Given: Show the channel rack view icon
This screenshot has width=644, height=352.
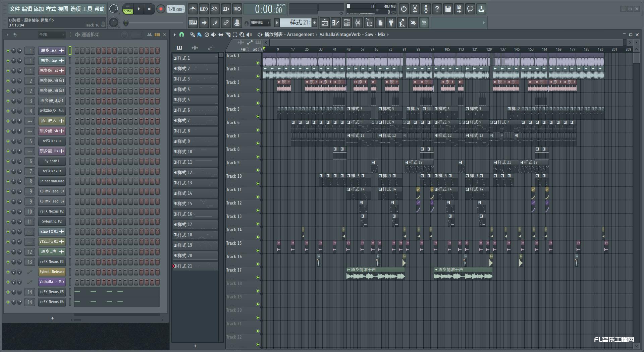Looking at the screenshot, I should (x=347, y=23).
